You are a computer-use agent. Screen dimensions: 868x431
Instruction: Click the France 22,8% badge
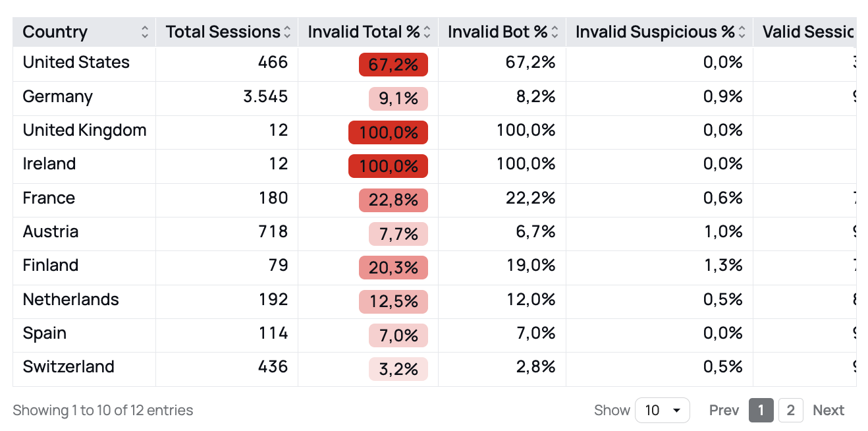393,200
